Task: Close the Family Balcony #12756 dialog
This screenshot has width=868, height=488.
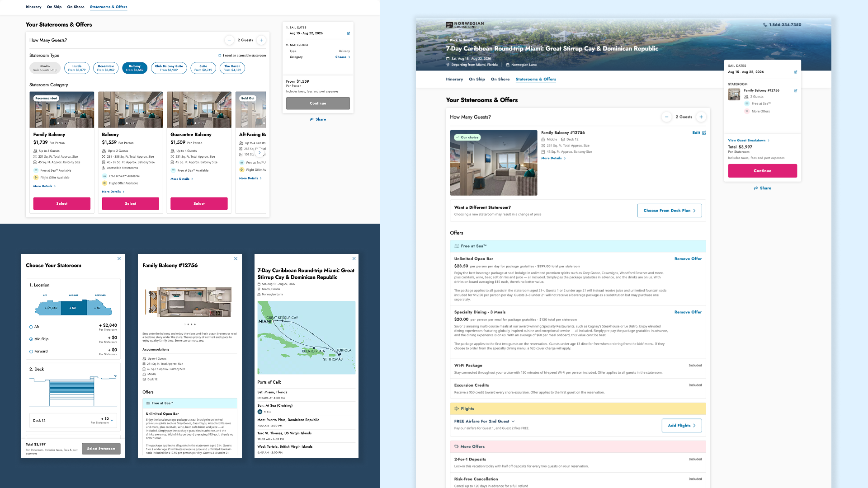Action: click(236, 258)
